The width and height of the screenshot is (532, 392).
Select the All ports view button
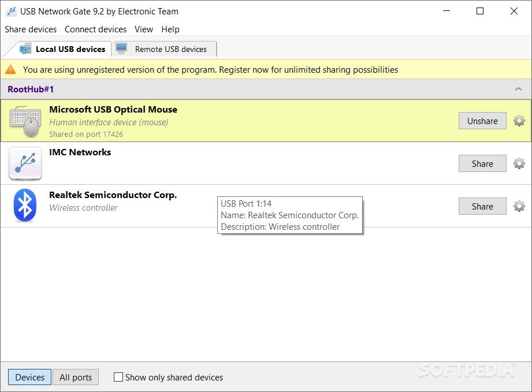tap(76, 377)
